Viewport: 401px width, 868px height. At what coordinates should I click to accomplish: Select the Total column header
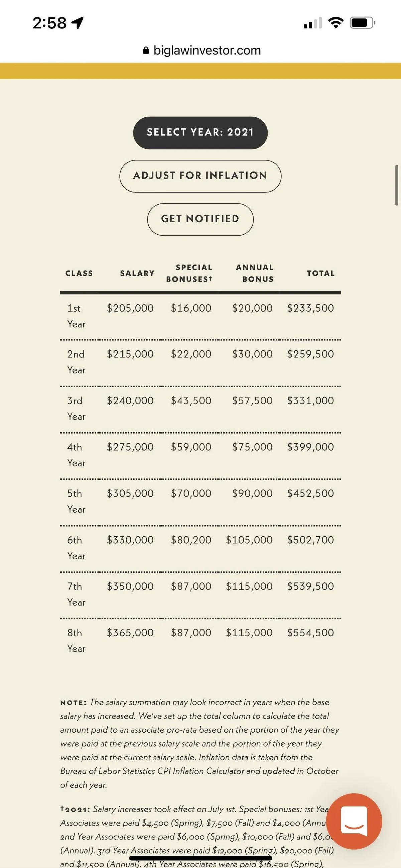[320, 273]
